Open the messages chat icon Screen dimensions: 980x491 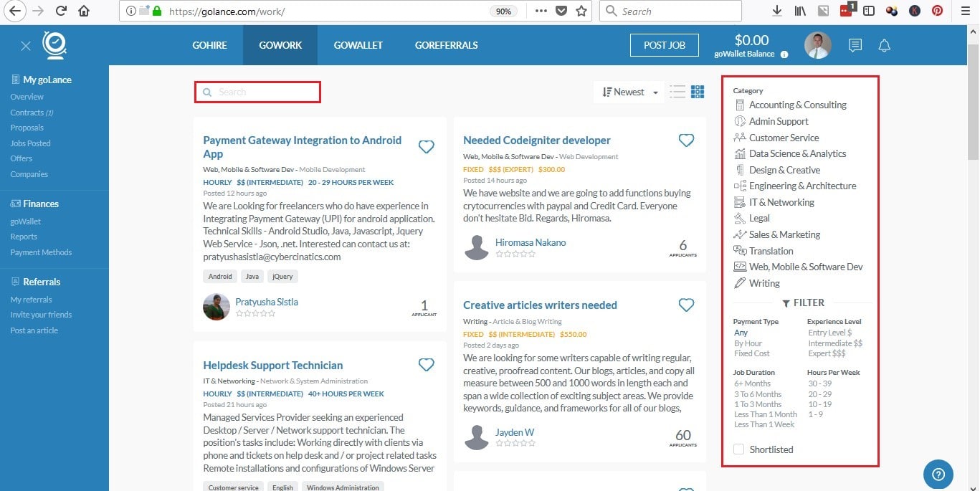point(855,45)
